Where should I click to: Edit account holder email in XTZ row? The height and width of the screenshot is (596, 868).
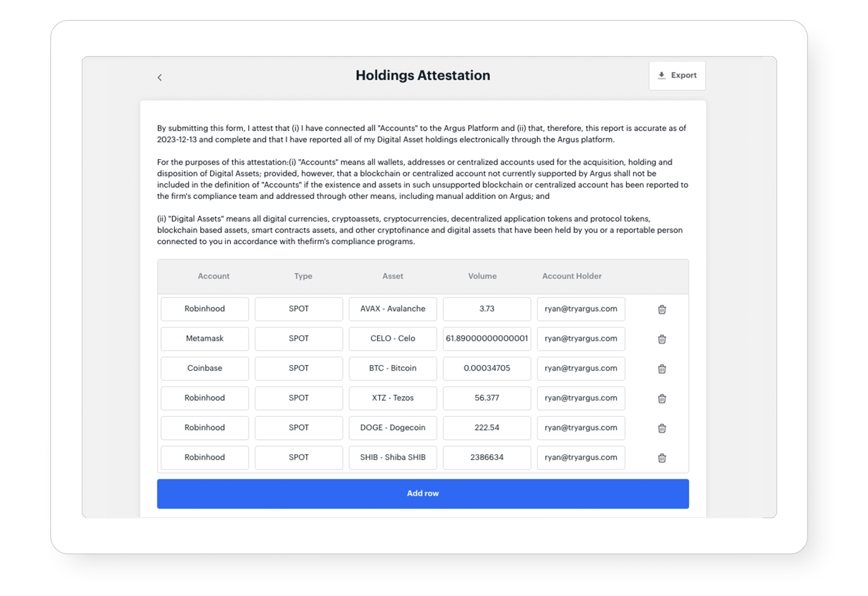pos(581,398)
